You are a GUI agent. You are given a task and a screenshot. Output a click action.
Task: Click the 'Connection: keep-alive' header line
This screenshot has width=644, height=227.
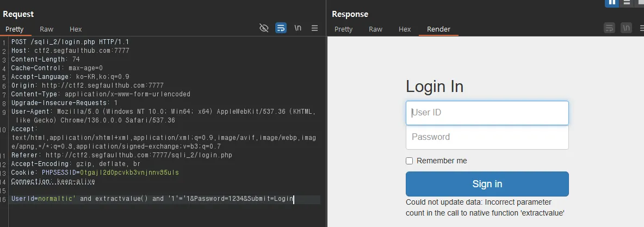click(x=53, y=181)
